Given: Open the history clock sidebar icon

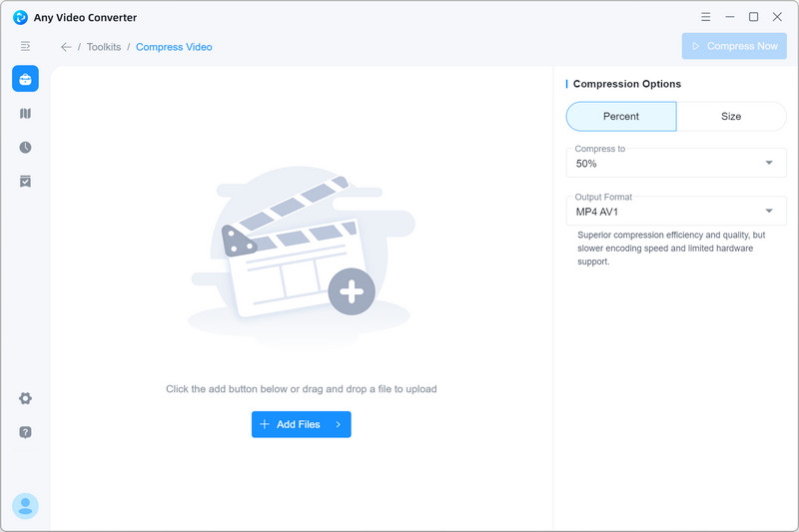Looking at the screenshot, I should click(26, 147).
